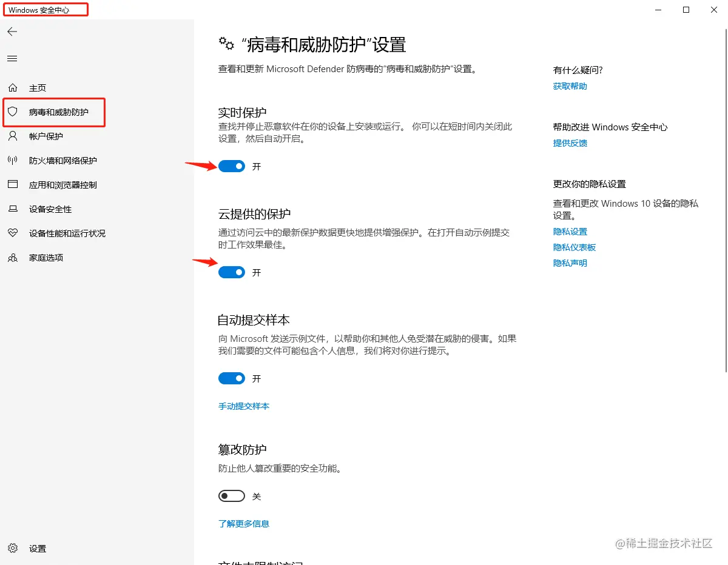Click the window icon for 应用和浏览器控制

(13, 185)
